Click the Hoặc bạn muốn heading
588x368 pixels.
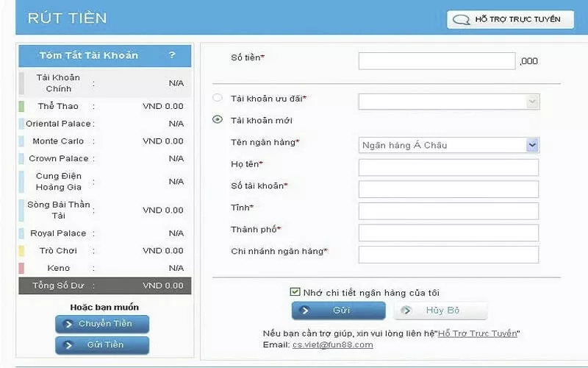(104, 307)
